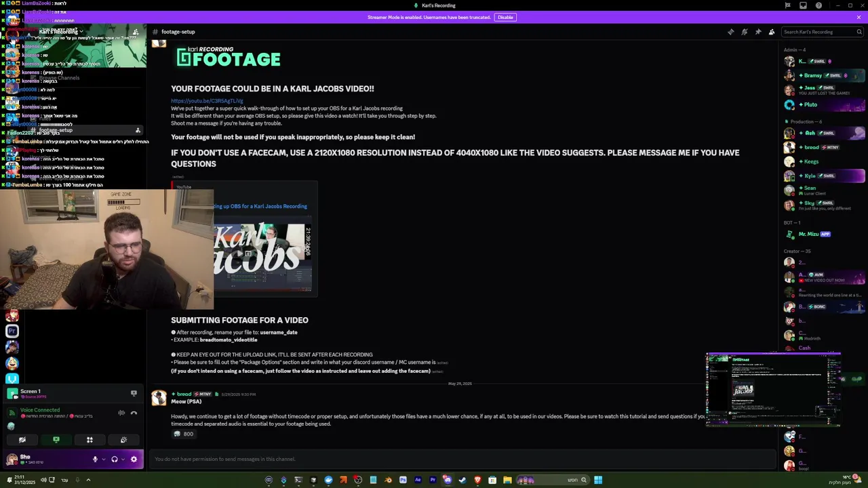
Task: Disable Streamer Mode from the banner
Action: [x=505, y=17]
